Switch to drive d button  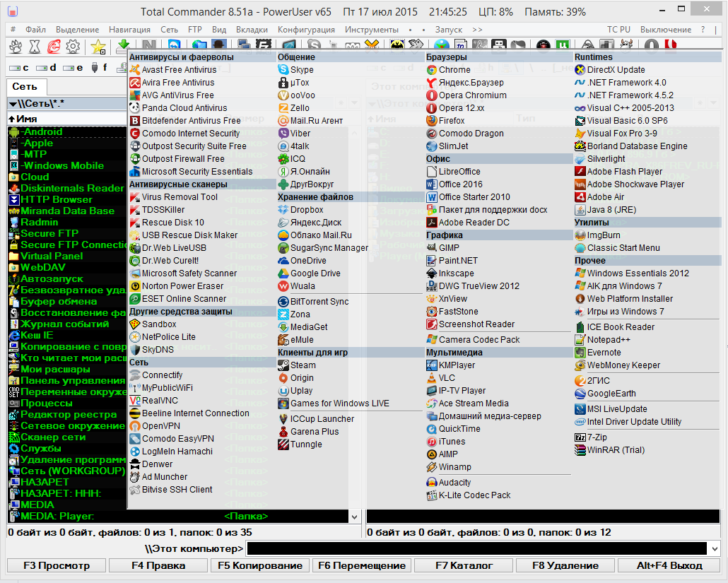point(46,68)
